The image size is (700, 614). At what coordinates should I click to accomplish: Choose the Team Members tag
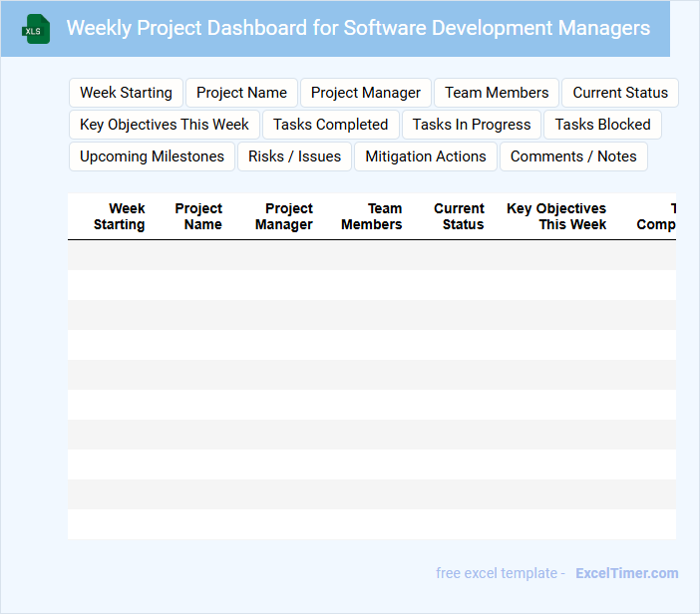click(497, 93)
